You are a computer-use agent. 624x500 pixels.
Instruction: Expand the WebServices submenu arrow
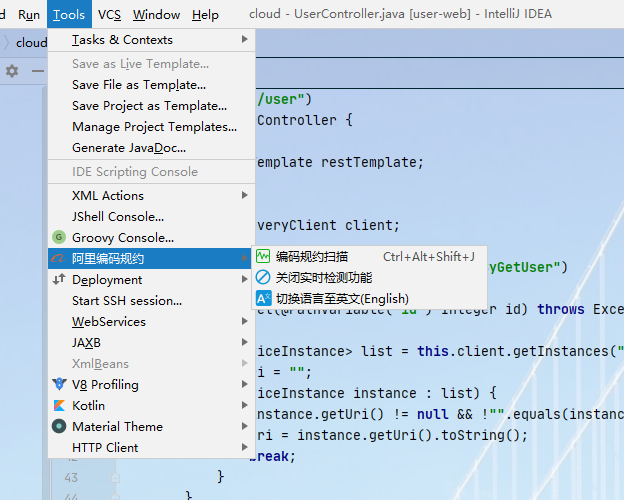(x=245, y=322)
